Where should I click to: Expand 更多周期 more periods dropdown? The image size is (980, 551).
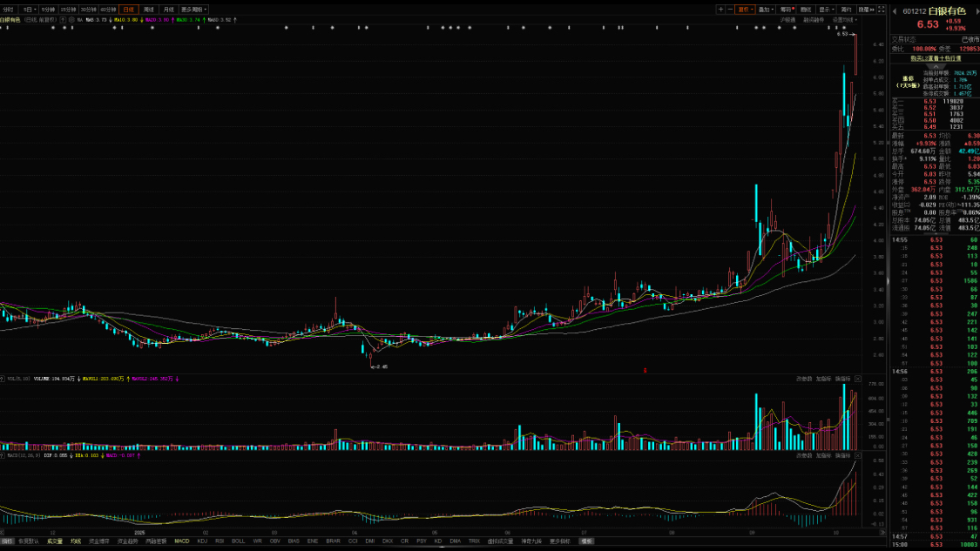(193, 10)
